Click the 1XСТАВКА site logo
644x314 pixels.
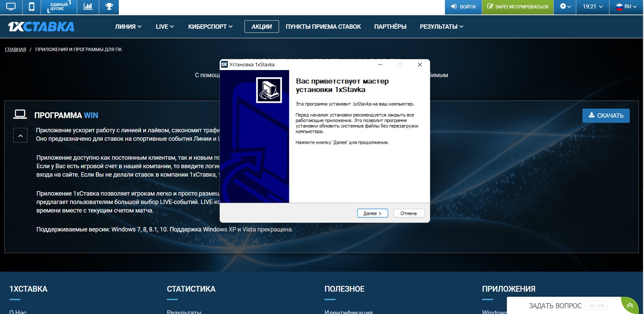[x=41, y=27]
